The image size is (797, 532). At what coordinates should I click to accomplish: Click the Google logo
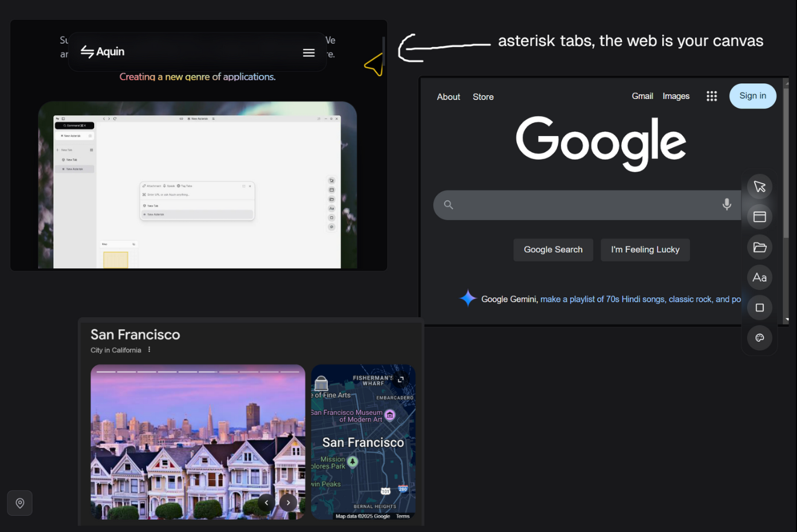tap(601, 144)
